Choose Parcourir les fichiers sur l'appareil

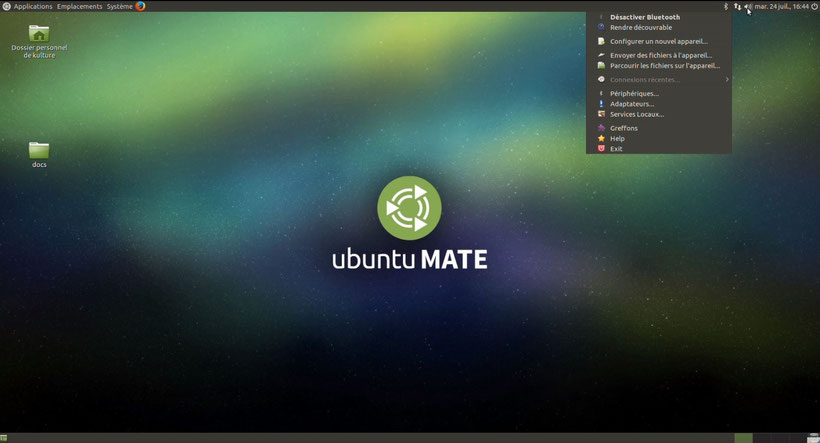tap(658, 66)
